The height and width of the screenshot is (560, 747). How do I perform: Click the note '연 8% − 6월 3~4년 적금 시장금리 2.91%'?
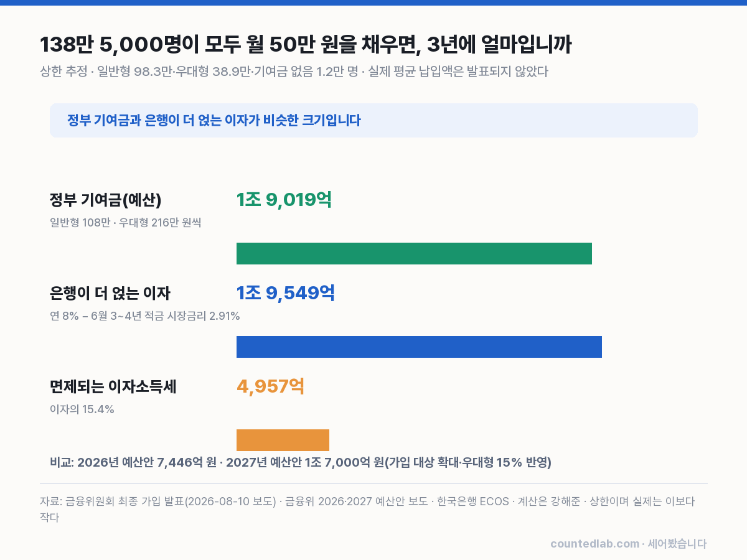145,315
